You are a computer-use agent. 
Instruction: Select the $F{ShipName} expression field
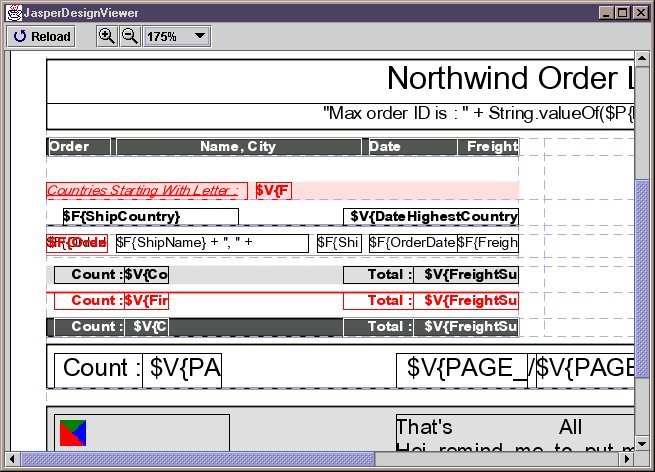[212, 243]
